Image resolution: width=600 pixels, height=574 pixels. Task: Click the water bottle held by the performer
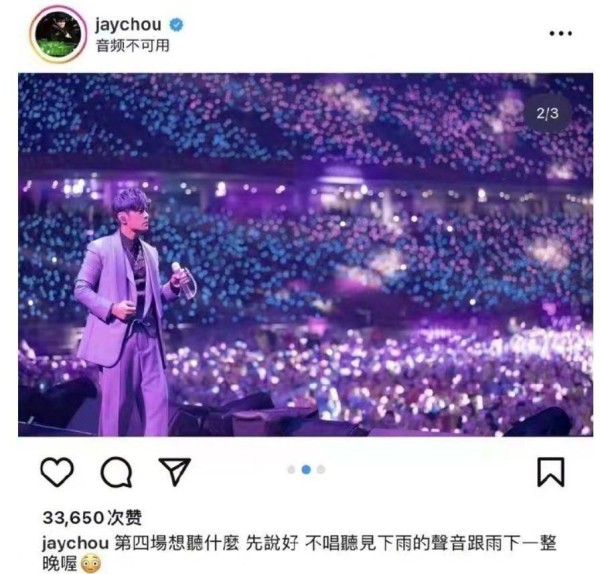[x=184, y=280]
